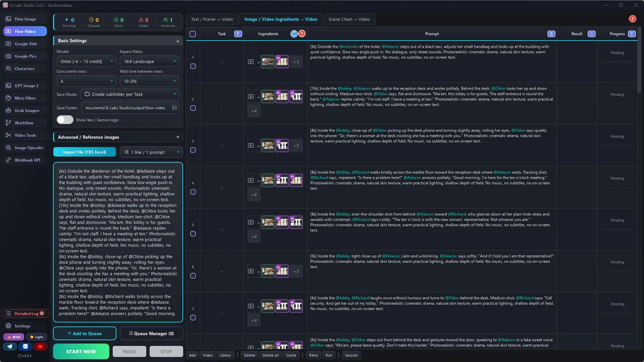The height and width of the screenshot is (362, 644).
Task: Open the Telegram link icon
Action: click(x=10, y=346)
